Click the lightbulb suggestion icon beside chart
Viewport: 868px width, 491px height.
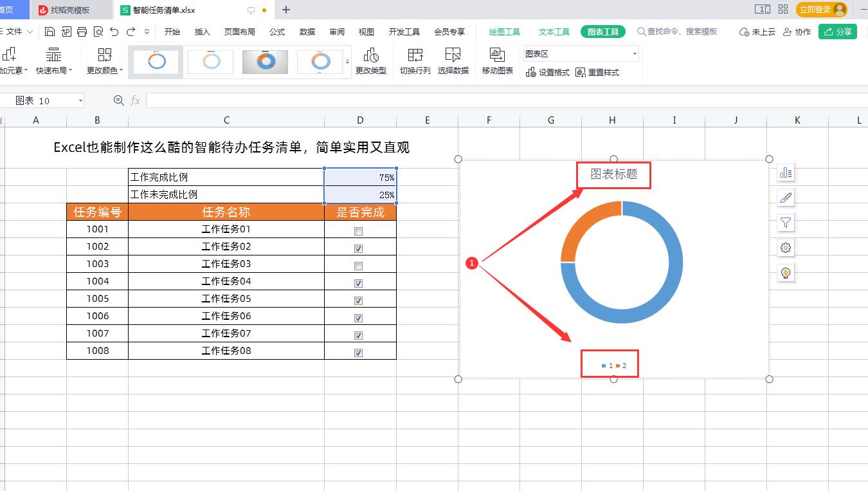(785, 273)
